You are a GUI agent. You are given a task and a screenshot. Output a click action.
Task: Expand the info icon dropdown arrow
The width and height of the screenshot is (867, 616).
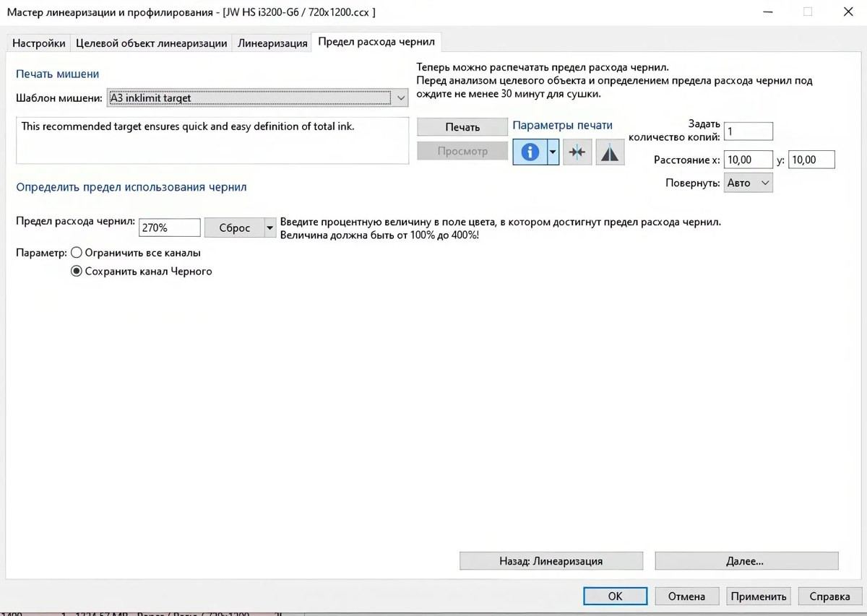[x=553, y=152]
